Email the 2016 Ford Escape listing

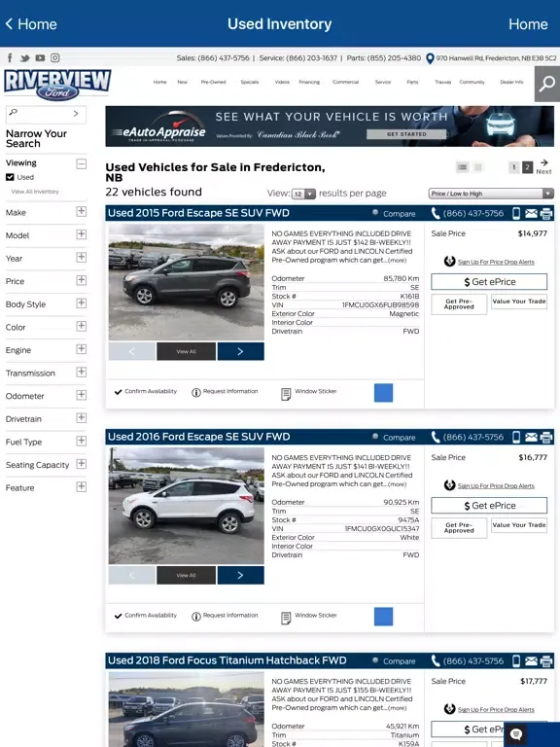tap(531, 437)
